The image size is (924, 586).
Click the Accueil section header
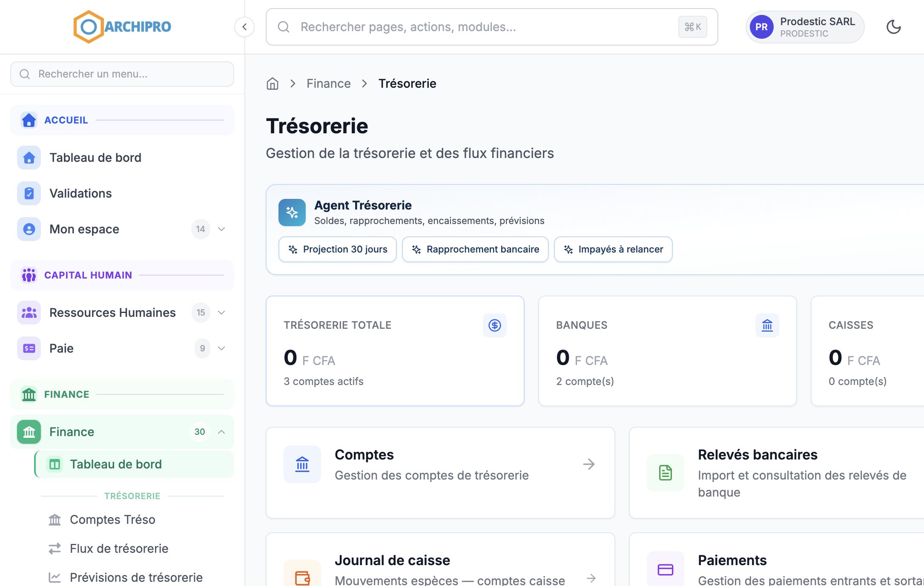(x=122, y=120)
